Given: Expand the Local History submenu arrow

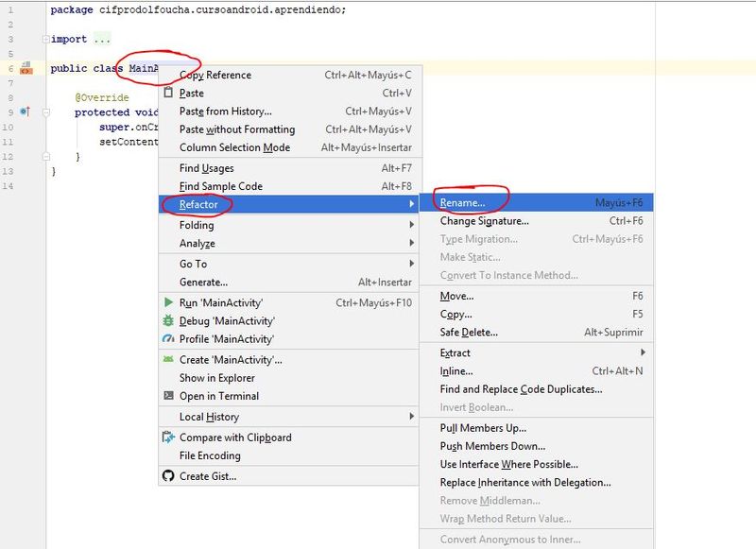Looking at the screenshot, I should (x=411, y=417).
